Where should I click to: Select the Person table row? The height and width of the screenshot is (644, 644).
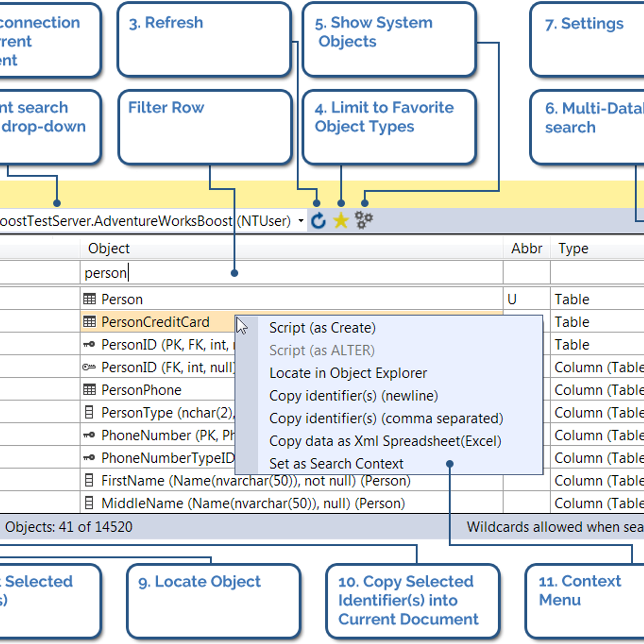click(x=322, y=299)
